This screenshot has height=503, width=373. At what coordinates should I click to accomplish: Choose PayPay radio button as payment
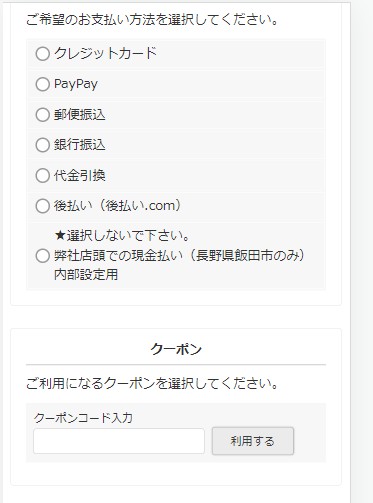tap(43, 84)
